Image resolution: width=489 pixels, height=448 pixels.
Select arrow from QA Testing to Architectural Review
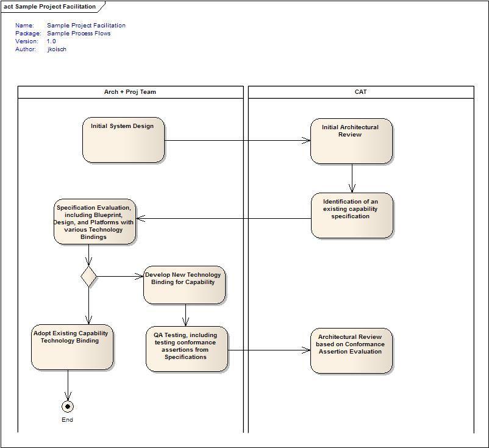pos(268,350)
